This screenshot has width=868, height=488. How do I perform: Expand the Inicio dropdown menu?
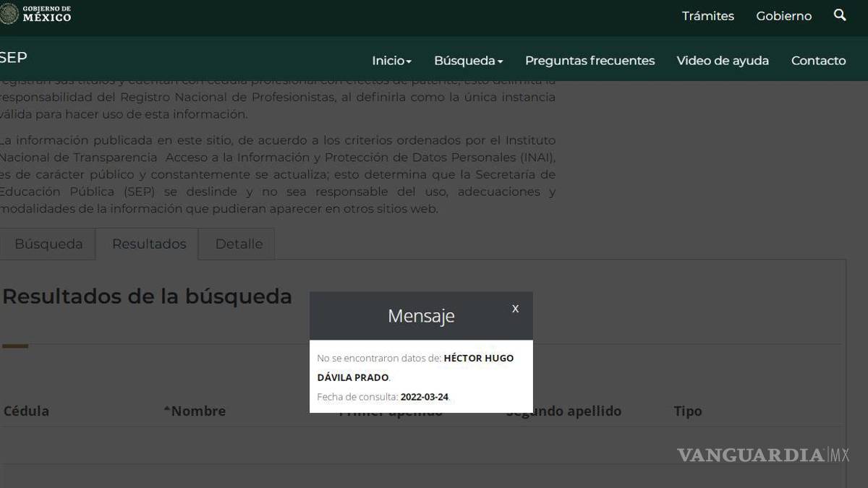coord(391,61)
